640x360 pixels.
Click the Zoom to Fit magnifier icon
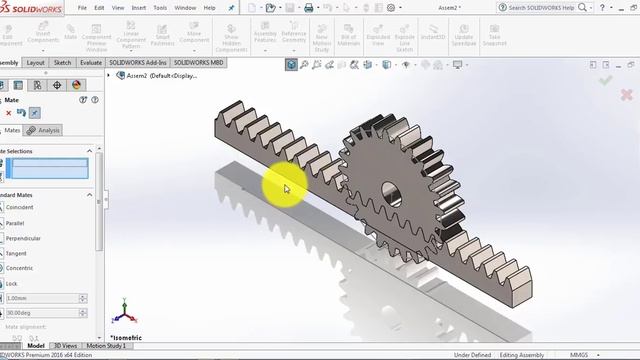click(304, 64)
